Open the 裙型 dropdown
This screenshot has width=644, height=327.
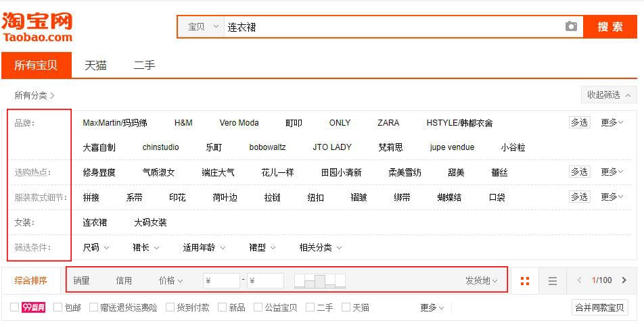point(262,248)
